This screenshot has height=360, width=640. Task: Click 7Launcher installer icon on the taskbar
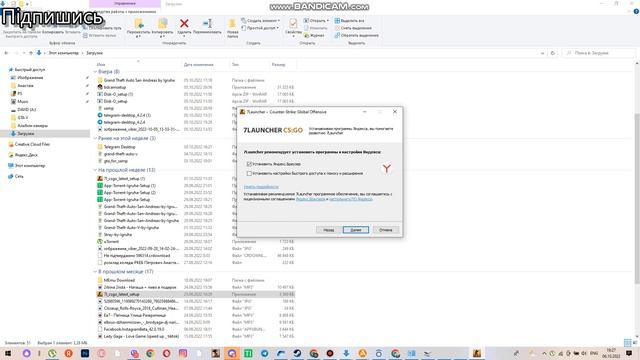point(477,353)
